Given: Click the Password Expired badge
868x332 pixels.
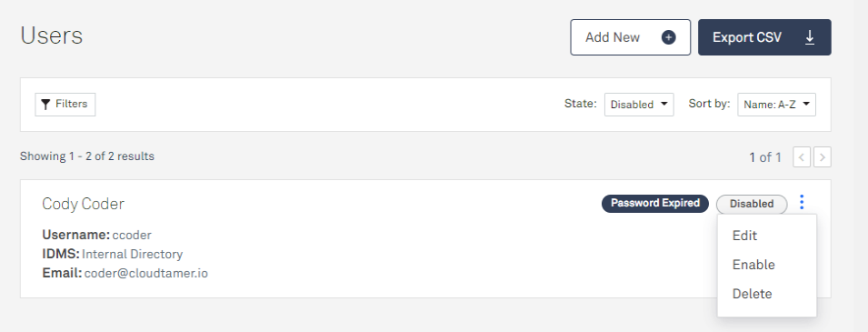Looking at the screenshot, I should (655, 204).
